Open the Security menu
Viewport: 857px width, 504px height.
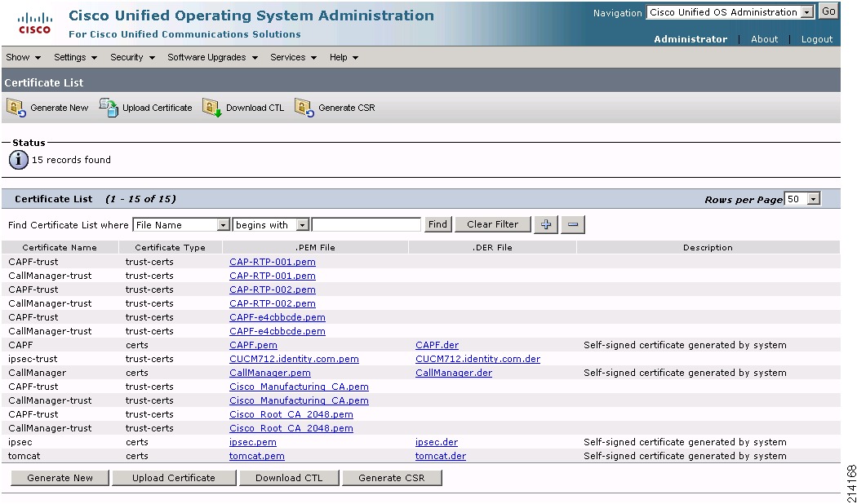pyautogui.click(x=133, y=57)
